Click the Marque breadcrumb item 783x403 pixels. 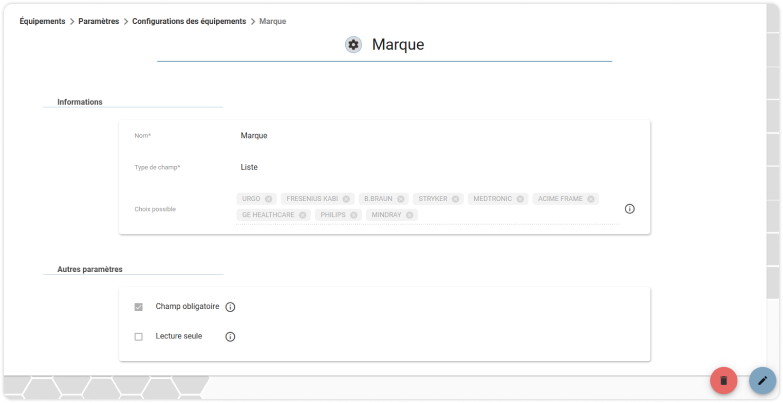point(273,21)
